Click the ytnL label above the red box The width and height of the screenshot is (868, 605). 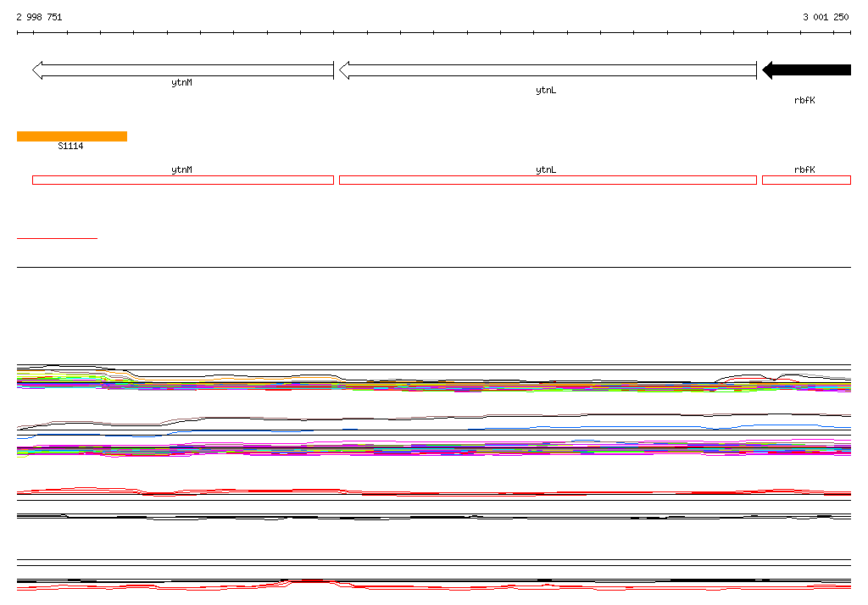click(546, 170)
